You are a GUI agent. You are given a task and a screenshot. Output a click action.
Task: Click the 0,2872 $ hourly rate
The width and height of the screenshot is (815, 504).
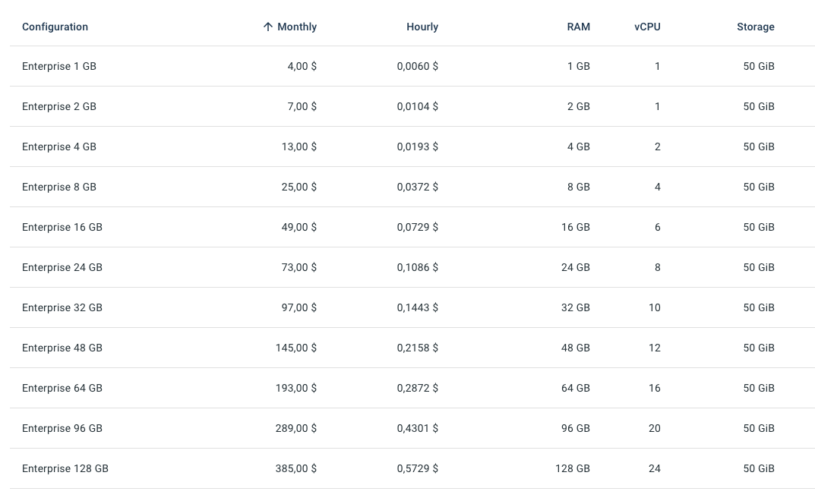click(x=418, y=388)
